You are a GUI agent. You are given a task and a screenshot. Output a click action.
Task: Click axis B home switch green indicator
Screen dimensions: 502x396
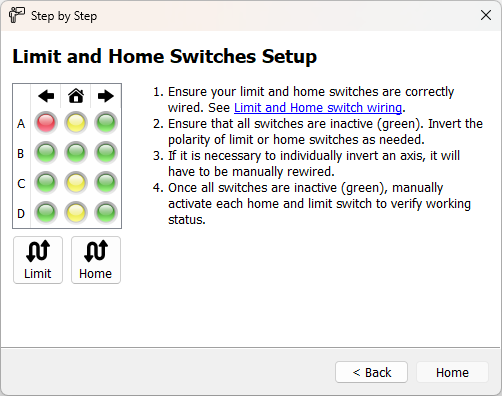click(76, 153)
